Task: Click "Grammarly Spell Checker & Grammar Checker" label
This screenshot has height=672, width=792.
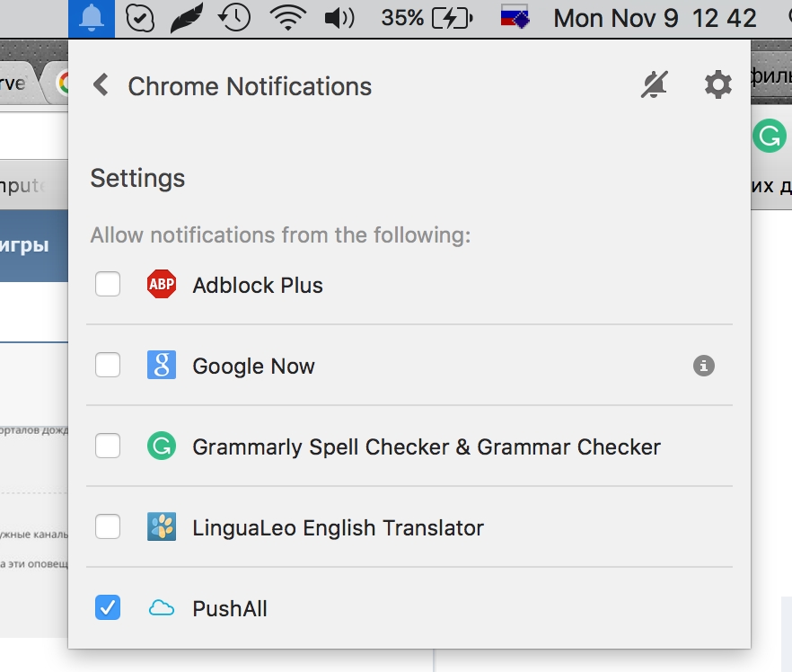Action: [427, 447]
